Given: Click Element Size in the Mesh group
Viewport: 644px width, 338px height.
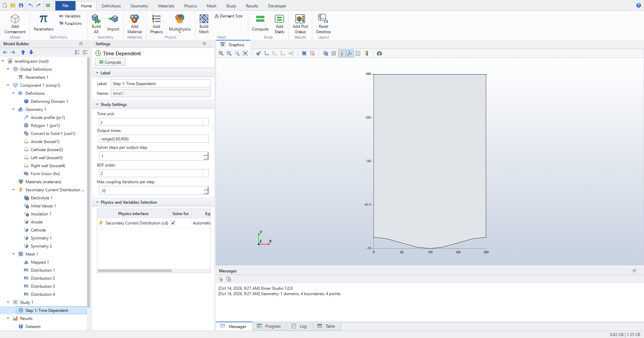Looking at the screenshot, I should tap(228, 16).
